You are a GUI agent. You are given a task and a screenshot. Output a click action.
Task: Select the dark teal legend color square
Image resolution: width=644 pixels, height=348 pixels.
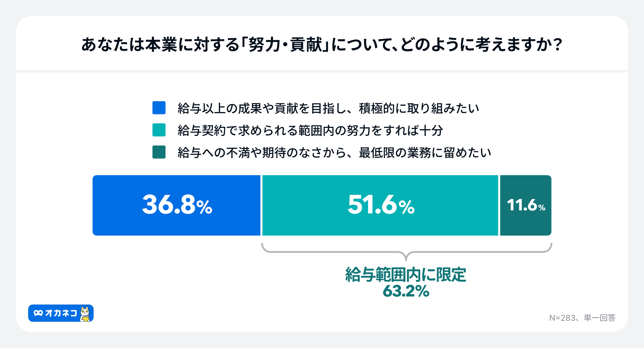pyautogui.click(x=159, y=152)
